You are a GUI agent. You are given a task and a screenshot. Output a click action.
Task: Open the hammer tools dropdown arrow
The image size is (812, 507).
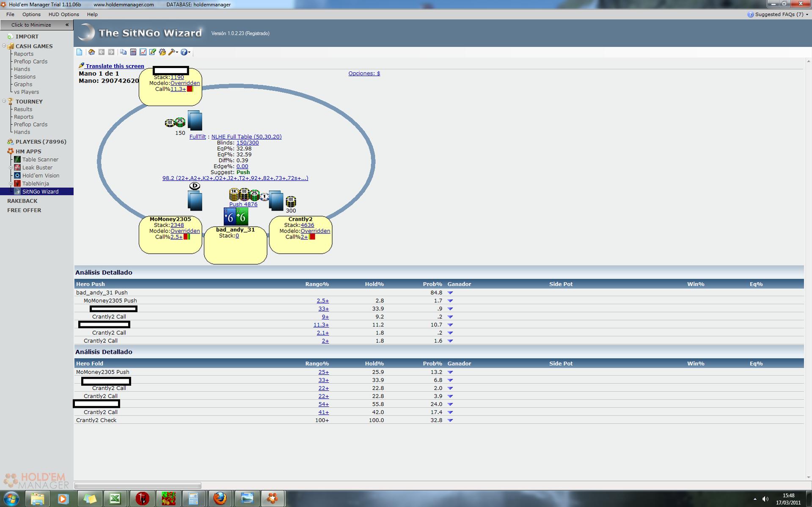[x=177, y=52]
